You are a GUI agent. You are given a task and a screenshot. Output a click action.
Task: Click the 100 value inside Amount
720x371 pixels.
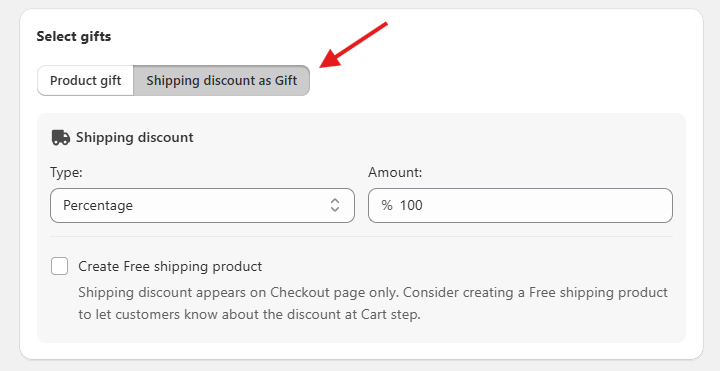pyautogui.click(x=411, y=205)
